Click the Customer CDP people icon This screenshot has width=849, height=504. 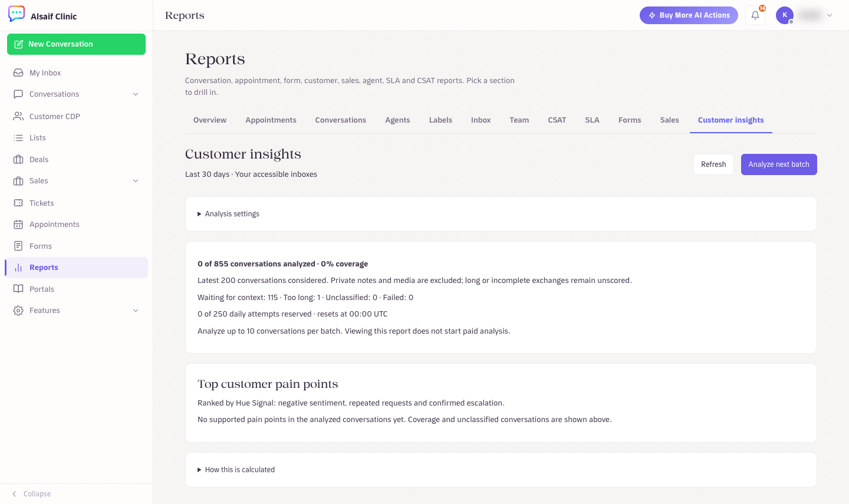18,116
